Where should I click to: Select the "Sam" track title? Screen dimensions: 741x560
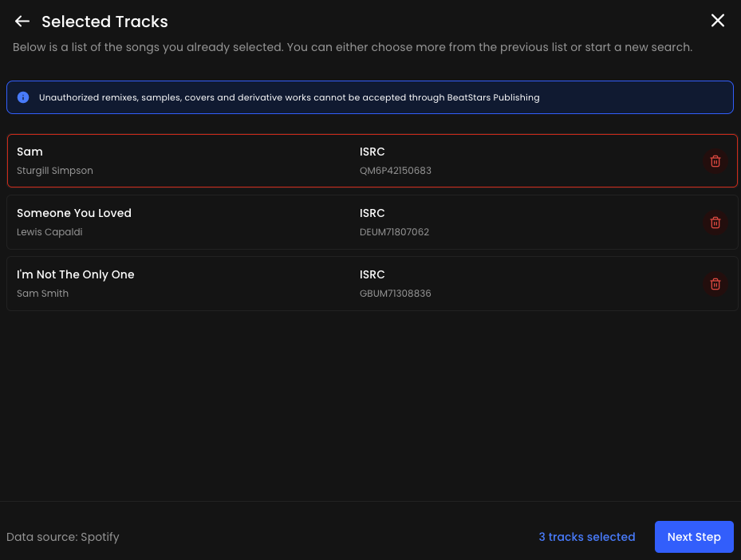pos(30,152)
